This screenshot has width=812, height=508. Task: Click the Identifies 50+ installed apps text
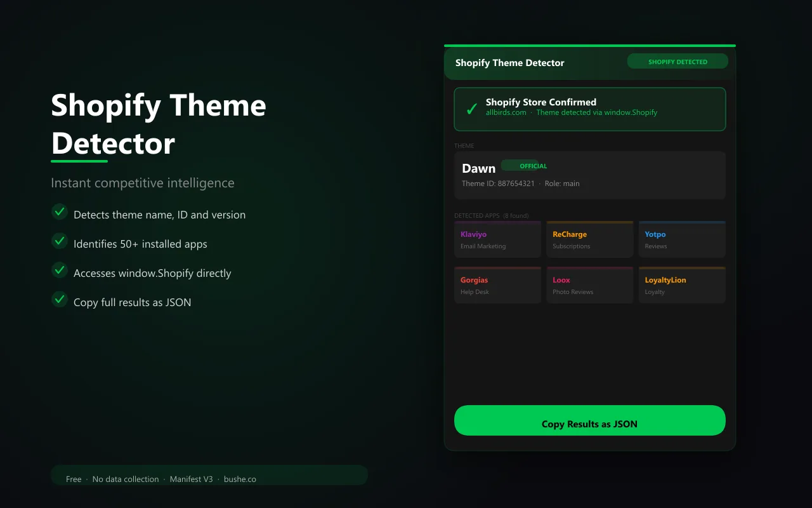[x=140, y=244]
